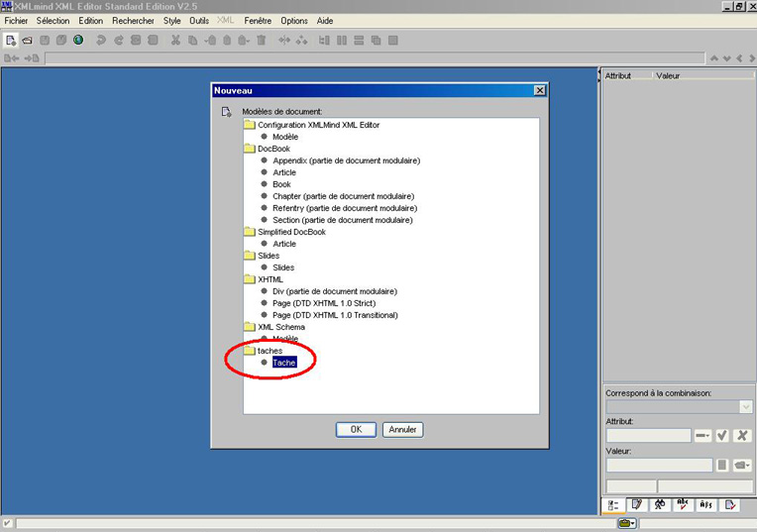Select the attributes checklist tab icon
The image size is (757, 532).
(614, 505)
